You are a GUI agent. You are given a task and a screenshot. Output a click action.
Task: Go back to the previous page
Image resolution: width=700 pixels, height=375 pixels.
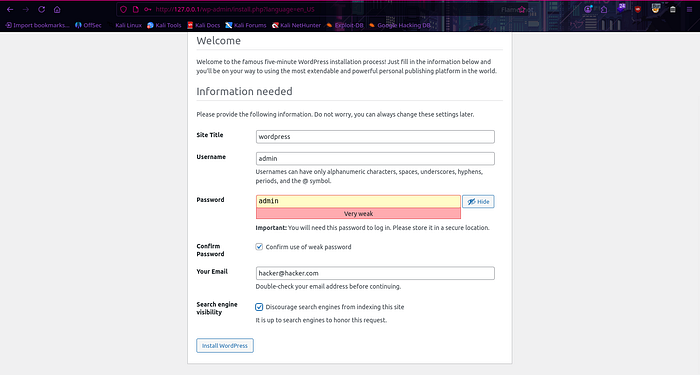pyautogui.click(x=10, y=9)
